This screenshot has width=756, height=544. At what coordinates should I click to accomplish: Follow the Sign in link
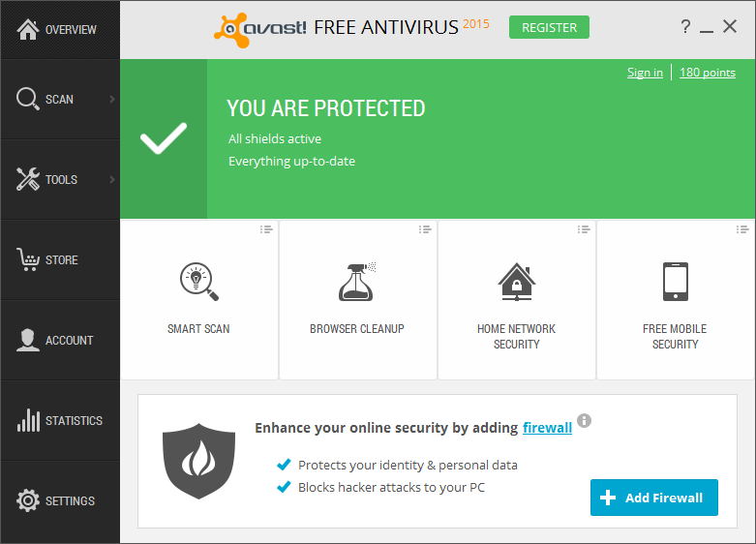click(645, 73)
